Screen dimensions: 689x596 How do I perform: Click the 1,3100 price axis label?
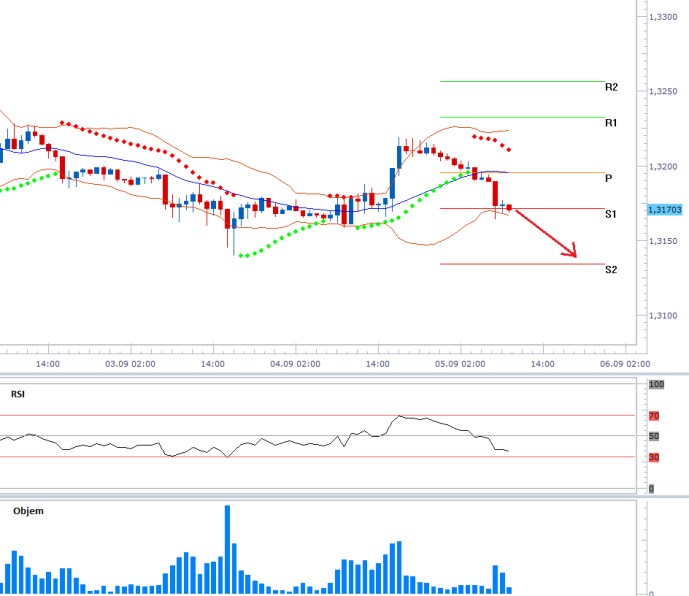(663, 316)
